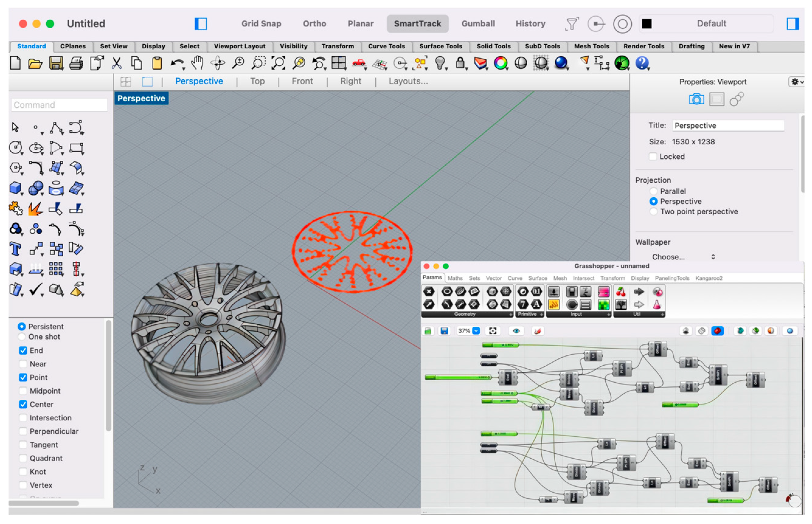Open the Properties gear options dropdown
This screenshot has width=812, height=524.
point(796,82)
